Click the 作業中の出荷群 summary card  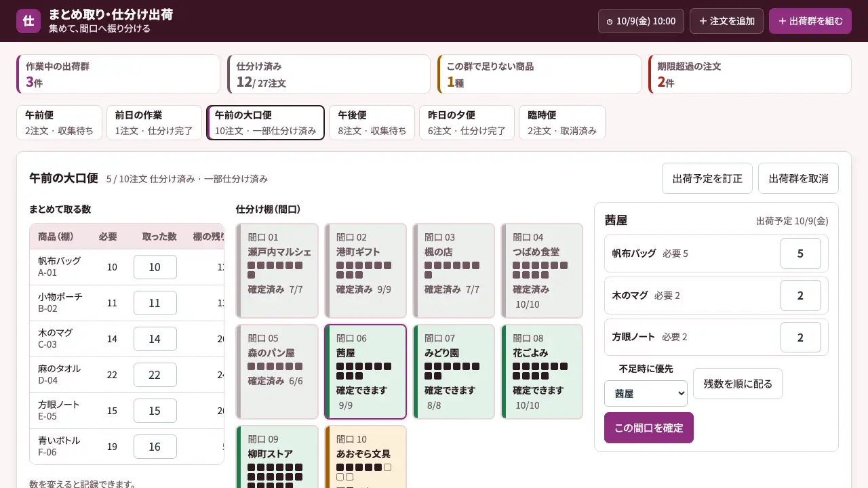tap(118, 75)
